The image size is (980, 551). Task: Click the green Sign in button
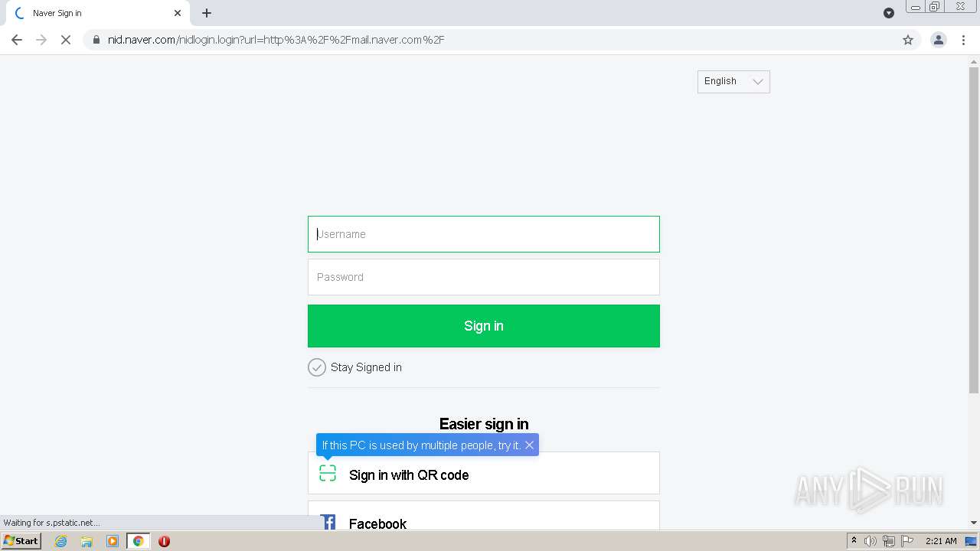484,326
